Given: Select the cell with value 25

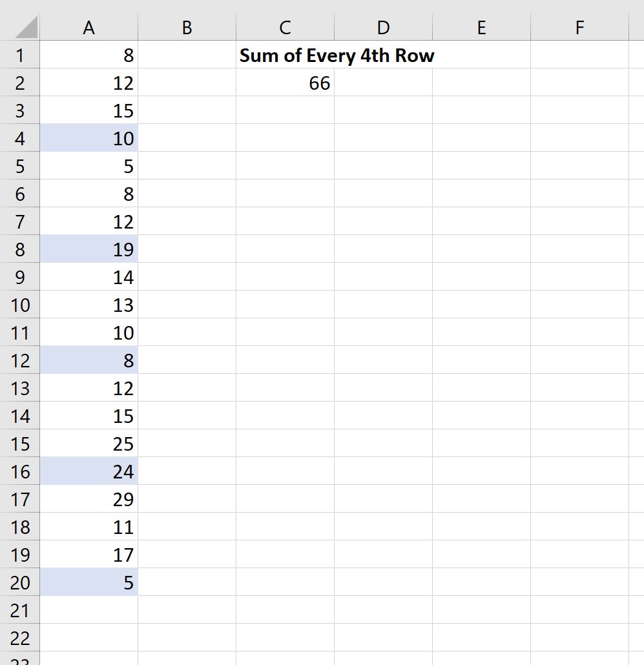Looking at the screenshot, I should pyautogui.click(x=89, y=444).
